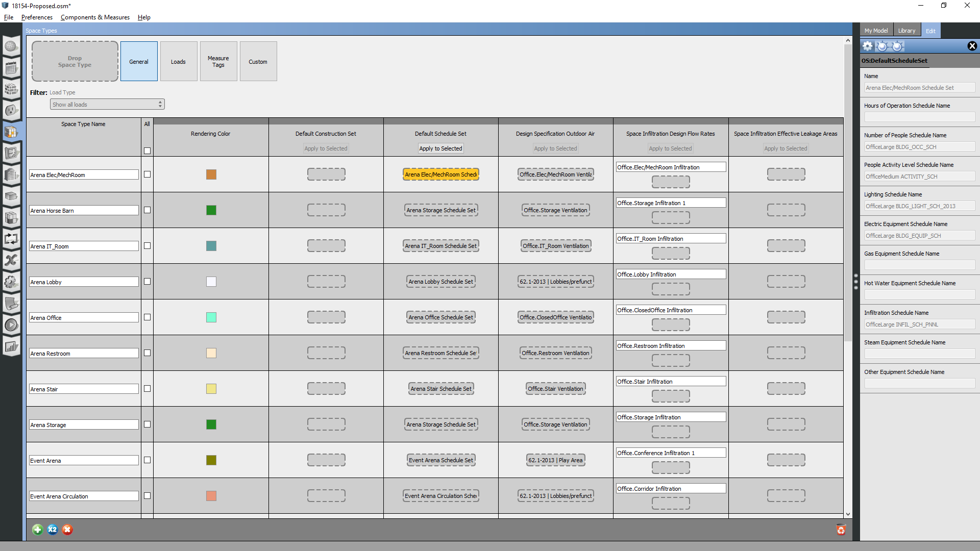Click the Run Simulation play icon
Viewport: 980px width, 551px height.
click(11, 324)
